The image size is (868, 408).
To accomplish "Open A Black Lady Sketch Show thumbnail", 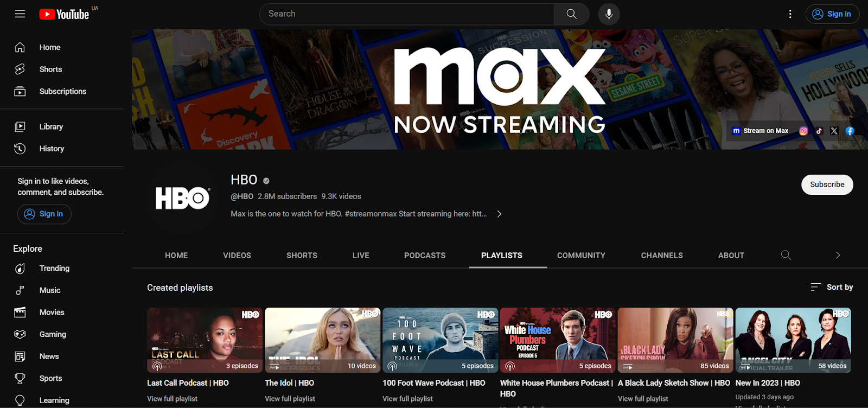I will tap(675, 340).
